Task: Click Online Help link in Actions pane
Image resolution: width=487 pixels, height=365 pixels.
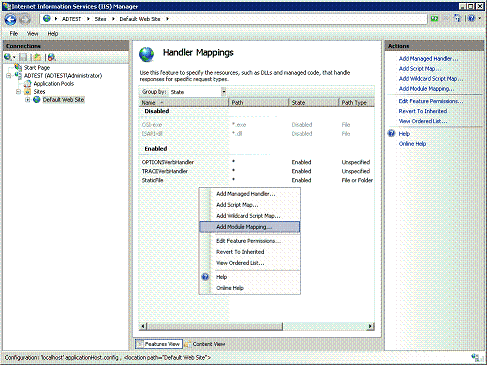Action: click(412, 144)
